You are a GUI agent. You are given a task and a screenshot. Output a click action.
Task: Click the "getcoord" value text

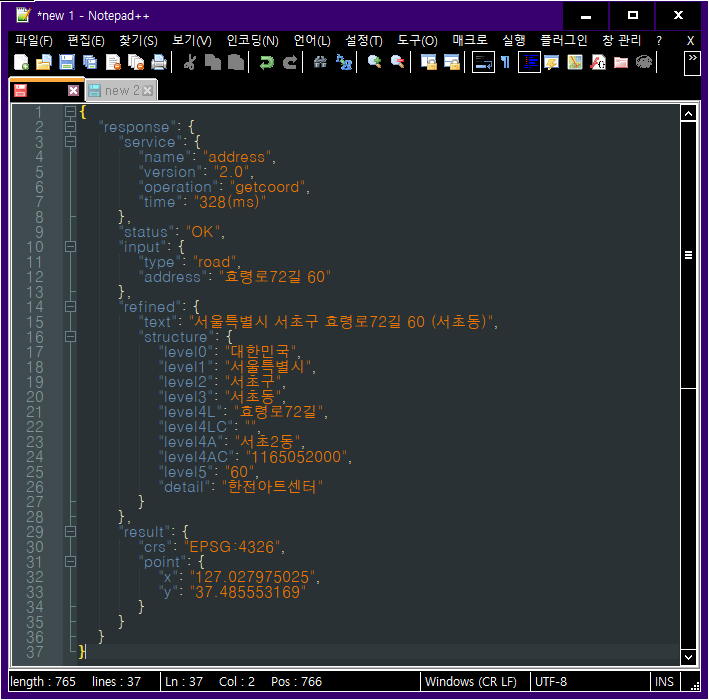click(268, 187)
